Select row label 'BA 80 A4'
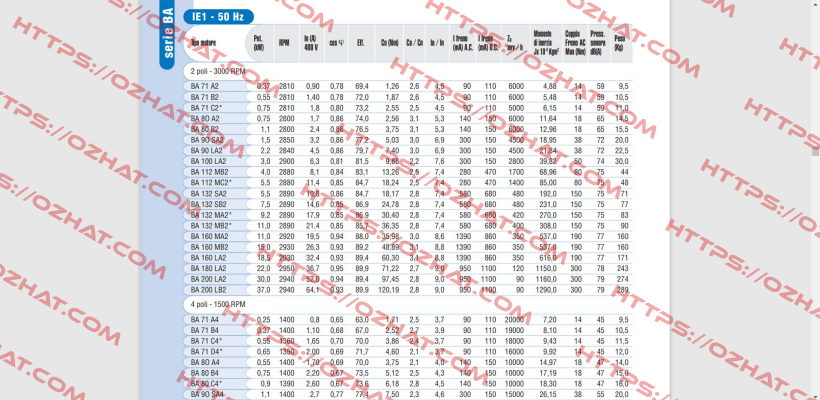 tap(204, 362)
